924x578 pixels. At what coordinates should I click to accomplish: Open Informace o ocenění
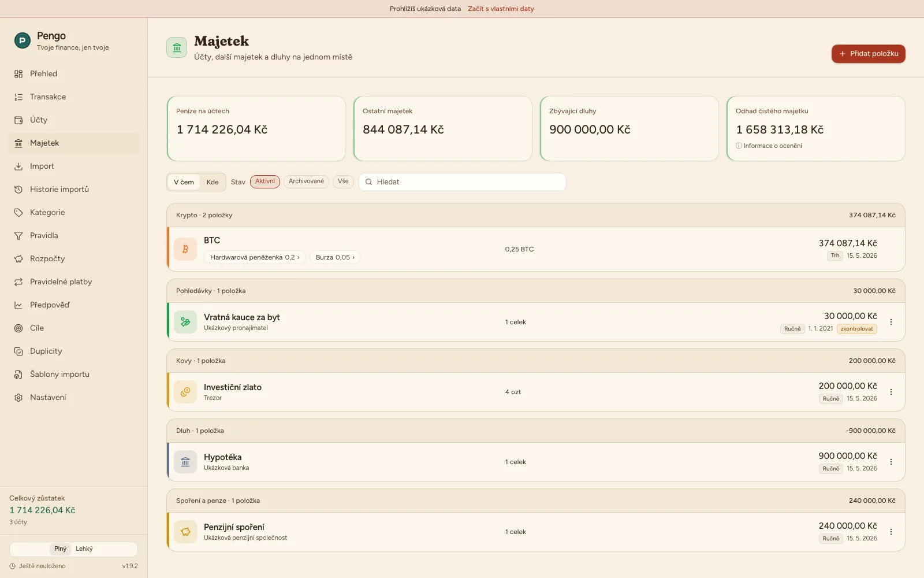(x=769, y=146)
